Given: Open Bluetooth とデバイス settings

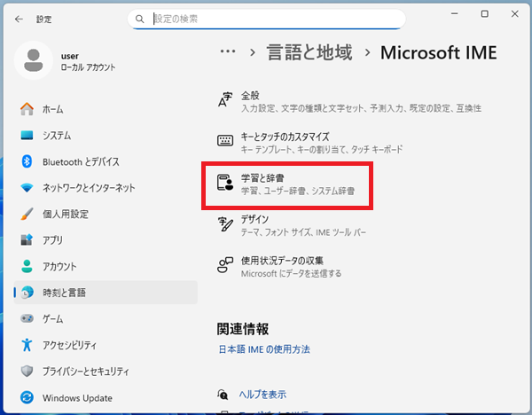Looking at the screenshot, I should (x=80, y=161).
